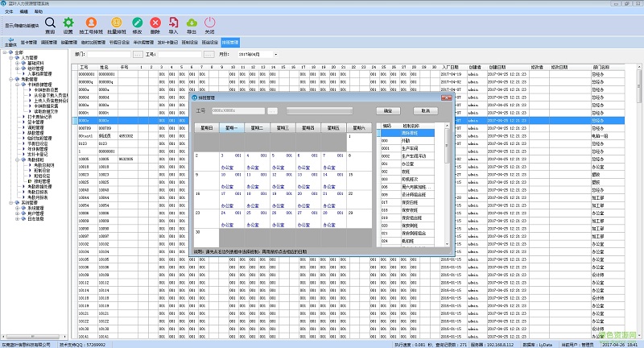This screenshot has height=348, width=644.
Task: Open the 文件 menu
Action: 9,13
